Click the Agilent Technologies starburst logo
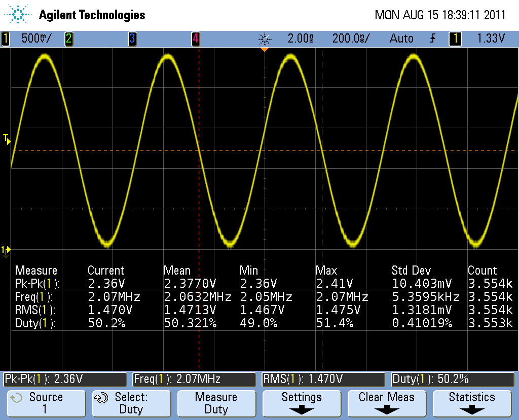The height and width of the screenshot is (420, 519). click(18, 15)
